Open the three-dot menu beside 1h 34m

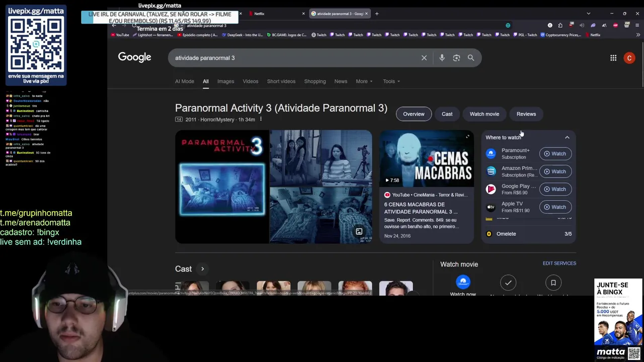coord(261,119)
